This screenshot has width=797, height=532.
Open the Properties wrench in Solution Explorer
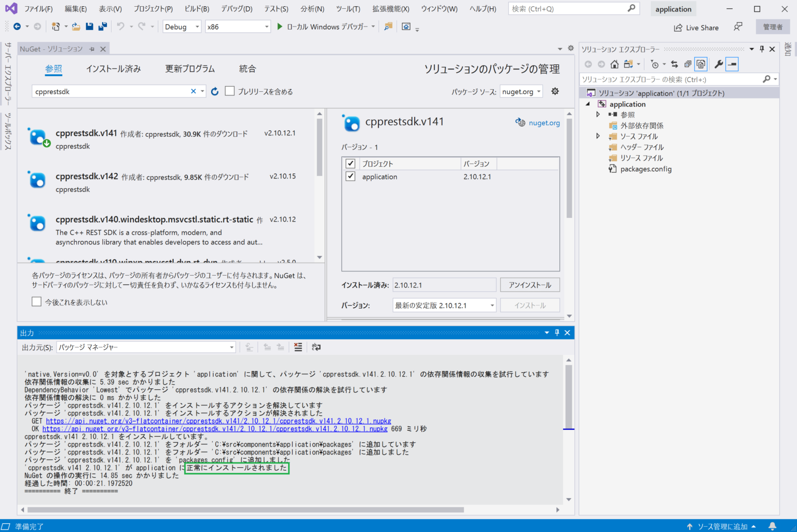[x=718, y=64]
